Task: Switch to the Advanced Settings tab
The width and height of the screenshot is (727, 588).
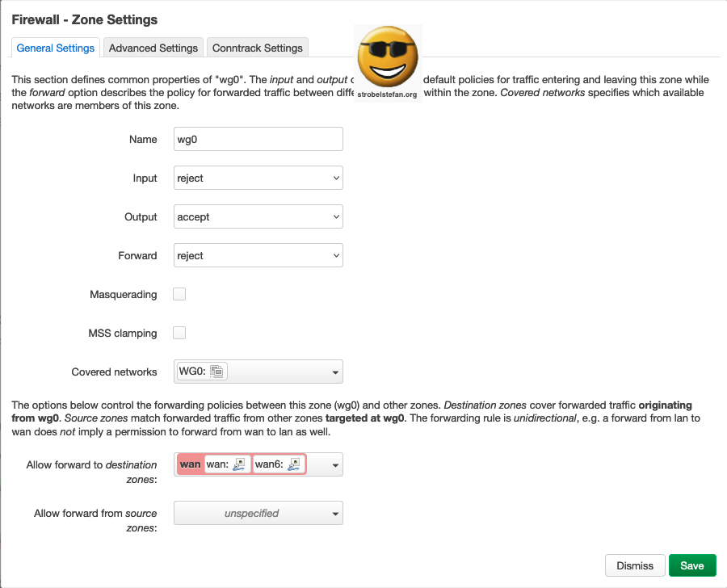Action: pyautogui.click(x=153, y=48)
